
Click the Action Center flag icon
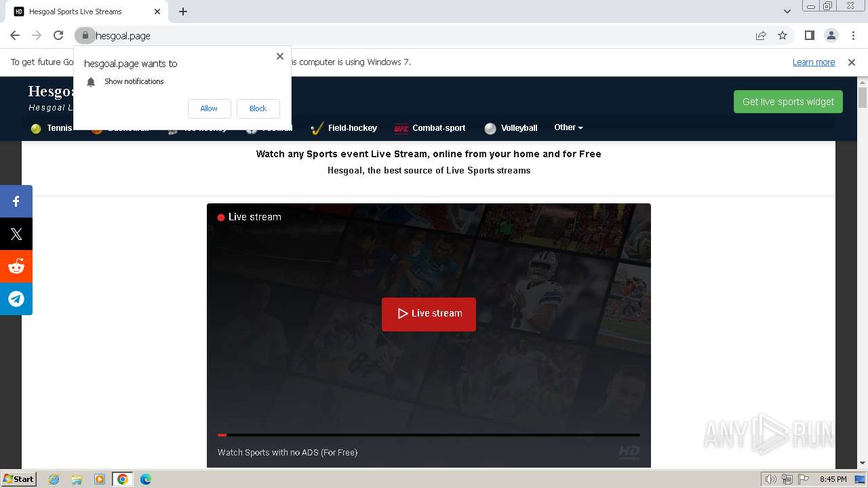[x=804, y=479]
